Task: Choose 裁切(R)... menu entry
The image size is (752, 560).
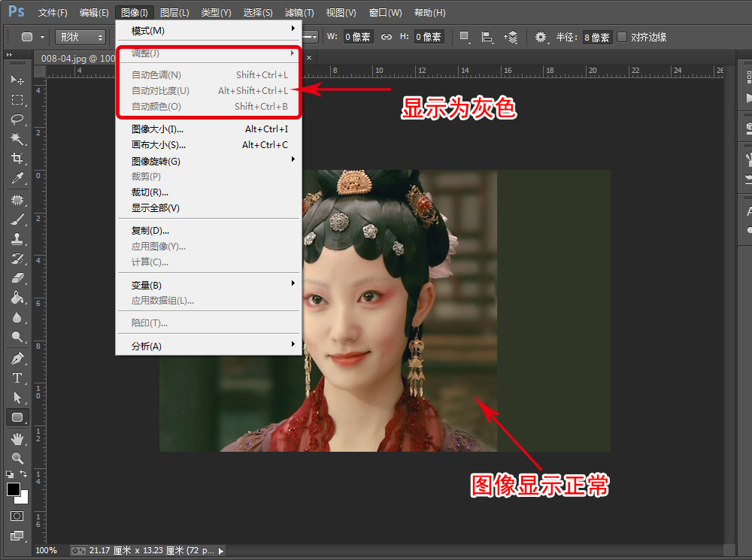Action: click(208, 192)
